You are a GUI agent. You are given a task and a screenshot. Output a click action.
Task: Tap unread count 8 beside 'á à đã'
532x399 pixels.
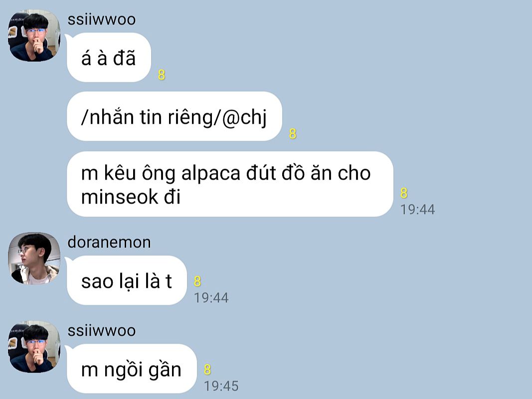[x=162, y=75]
